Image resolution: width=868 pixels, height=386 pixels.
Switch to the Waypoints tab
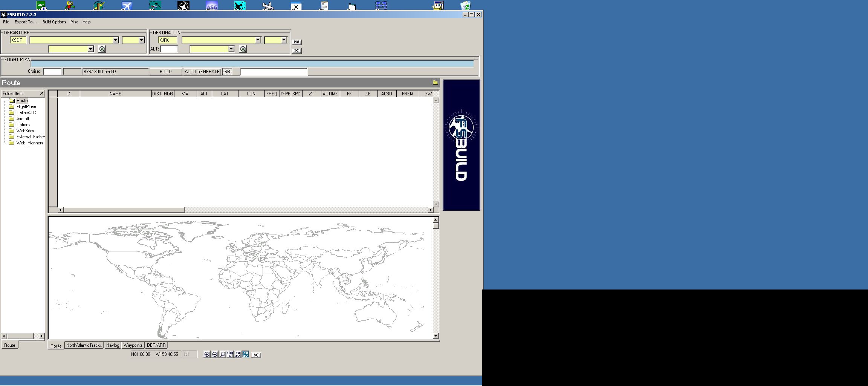coord(133,345)
